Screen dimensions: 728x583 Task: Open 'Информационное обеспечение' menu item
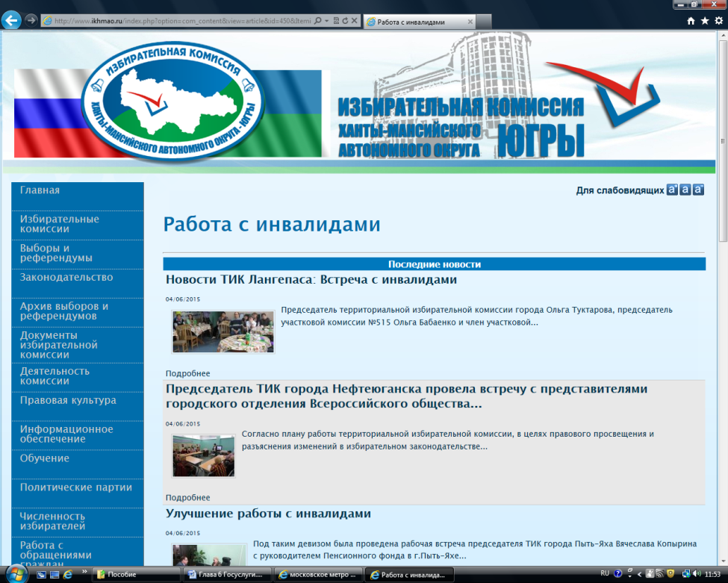click(x=78, y=435)
